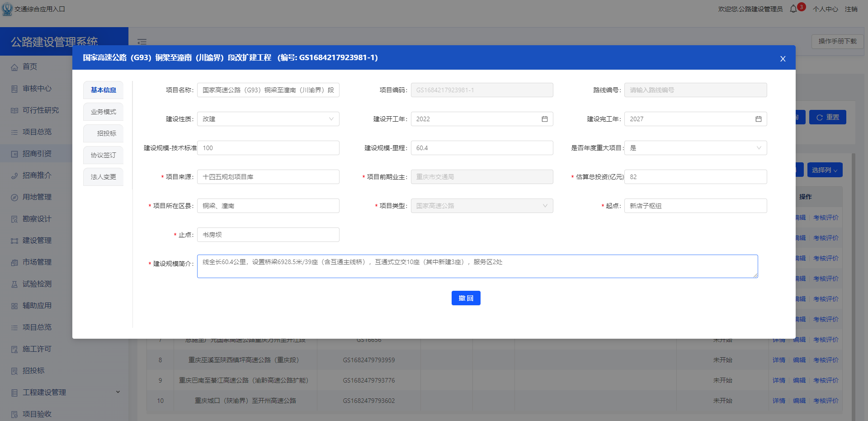Click the 市场管理 sidebar icon
Image resolution: width=868 pixels, height=421 pixels.
pyautogui.click(x=14, y=262)
